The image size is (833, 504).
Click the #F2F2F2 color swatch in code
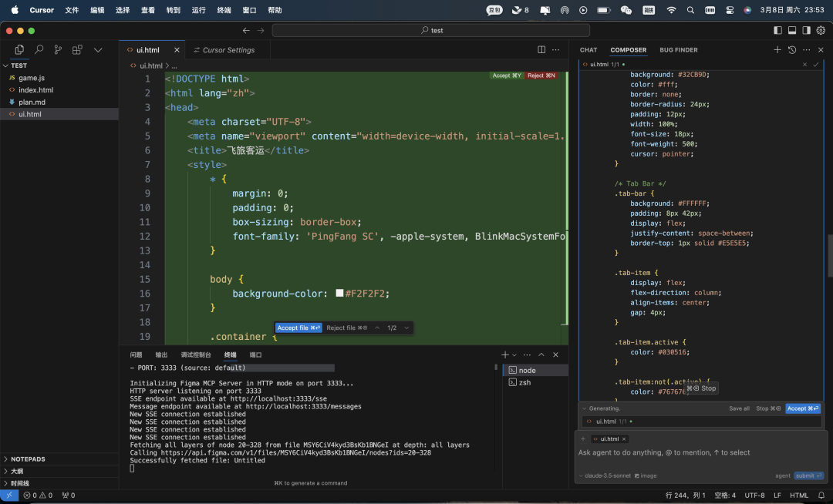point(339,294)
